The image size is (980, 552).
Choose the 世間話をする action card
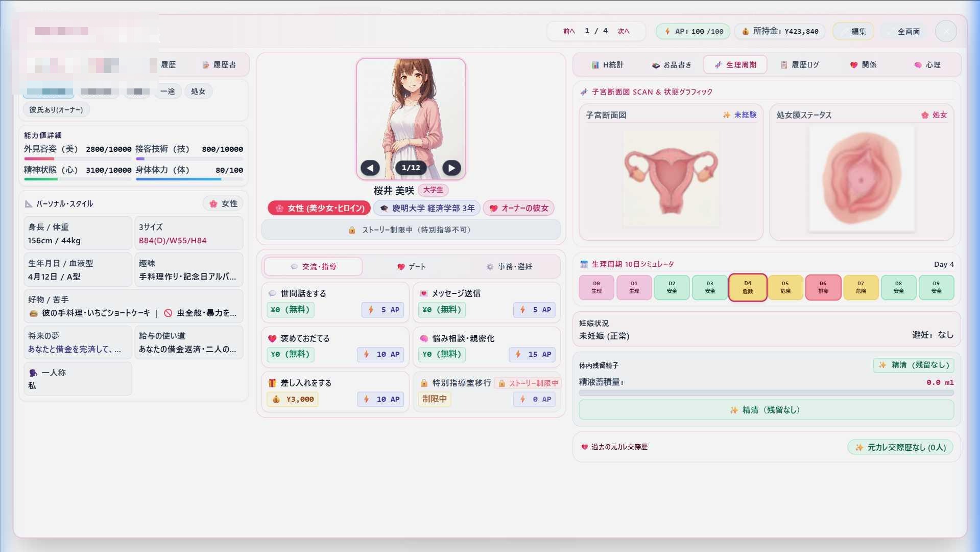point(336,303)
